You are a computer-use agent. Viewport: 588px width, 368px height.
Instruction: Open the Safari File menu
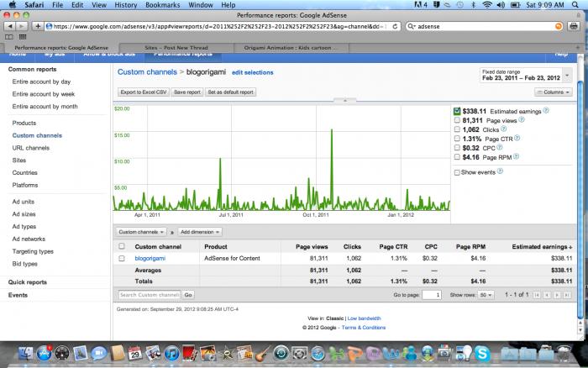[x=57, y=5]
